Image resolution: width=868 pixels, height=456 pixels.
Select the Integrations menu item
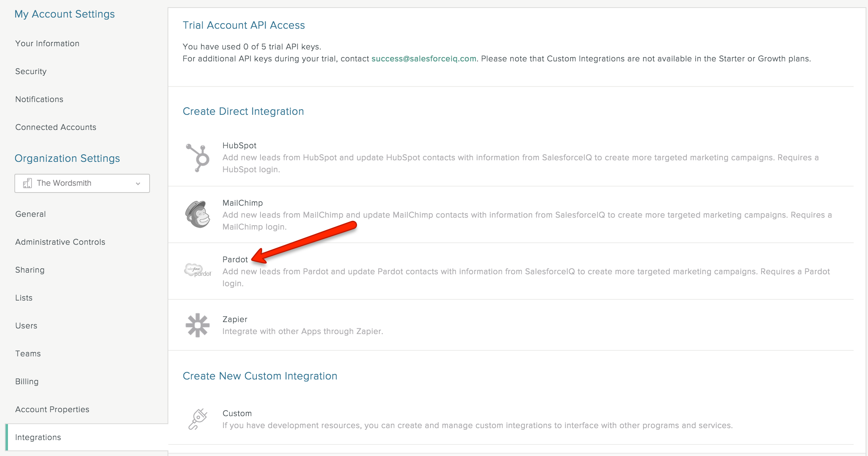point(87,437)
